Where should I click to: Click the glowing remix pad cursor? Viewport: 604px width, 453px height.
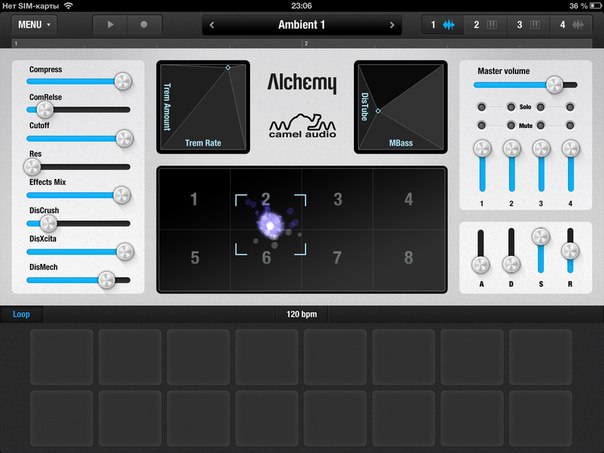[x=270, y=225]
